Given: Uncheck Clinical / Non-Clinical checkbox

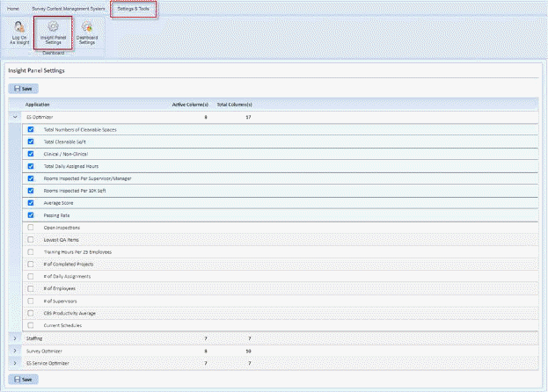Looking at the screenshot, I should pos(31,154).
